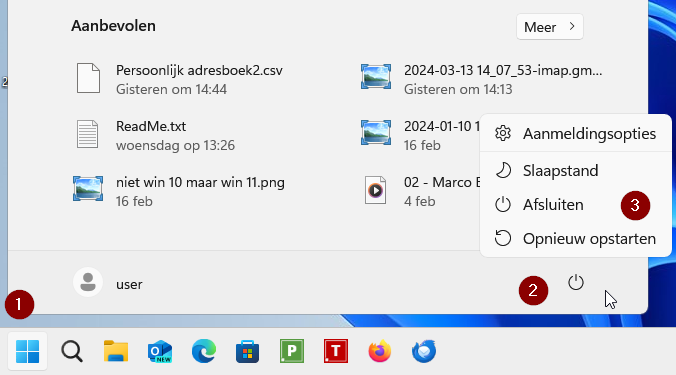
Task: Open red T app on taskbar
Action: (336, 351)
